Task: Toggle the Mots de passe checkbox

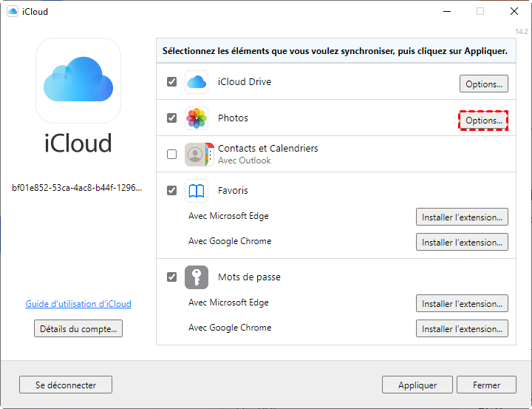Action: pos(172,277)
